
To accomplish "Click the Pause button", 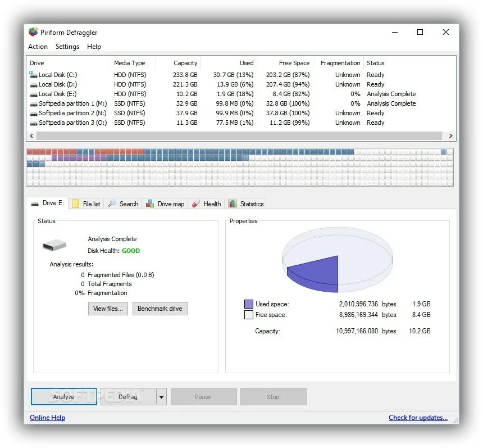I will (x=204, y=397).
